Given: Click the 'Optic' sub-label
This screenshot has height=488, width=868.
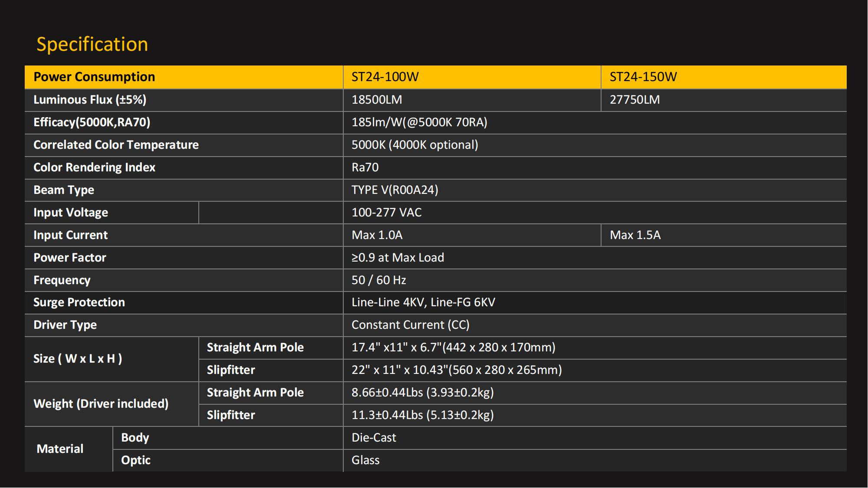Looking at the screenshot, I should (x=136, y=460).
